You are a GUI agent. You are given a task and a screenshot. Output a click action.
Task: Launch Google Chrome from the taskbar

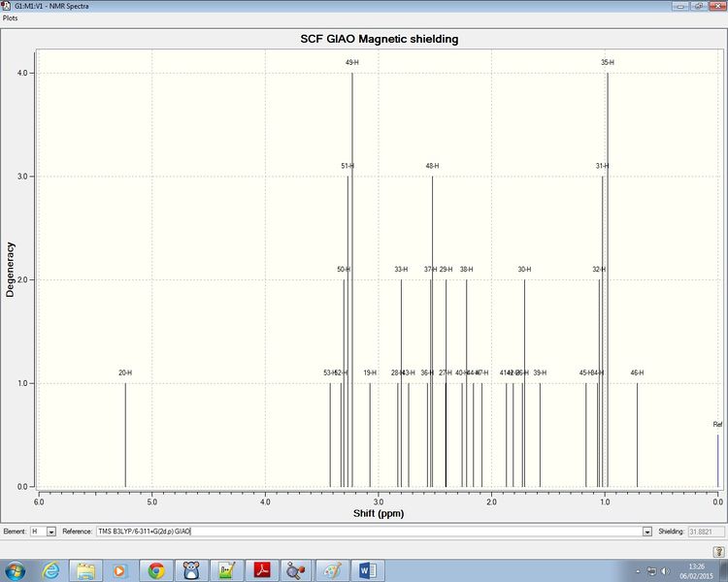pos(156,570)
